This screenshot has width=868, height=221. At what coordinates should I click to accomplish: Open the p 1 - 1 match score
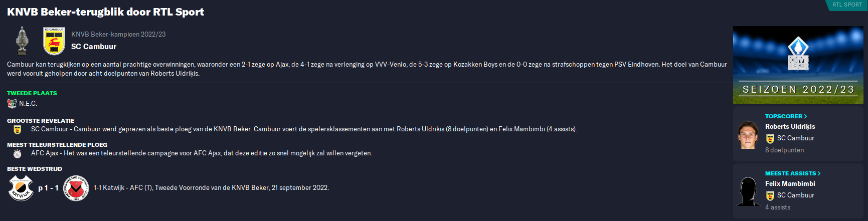coord(49,188)
